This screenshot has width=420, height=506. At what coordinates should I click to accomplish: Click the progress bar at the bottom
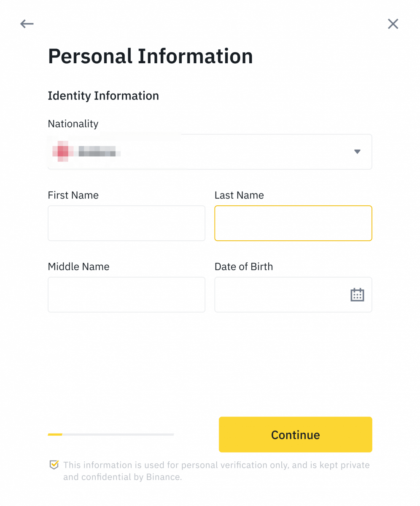tap(111, 434)
